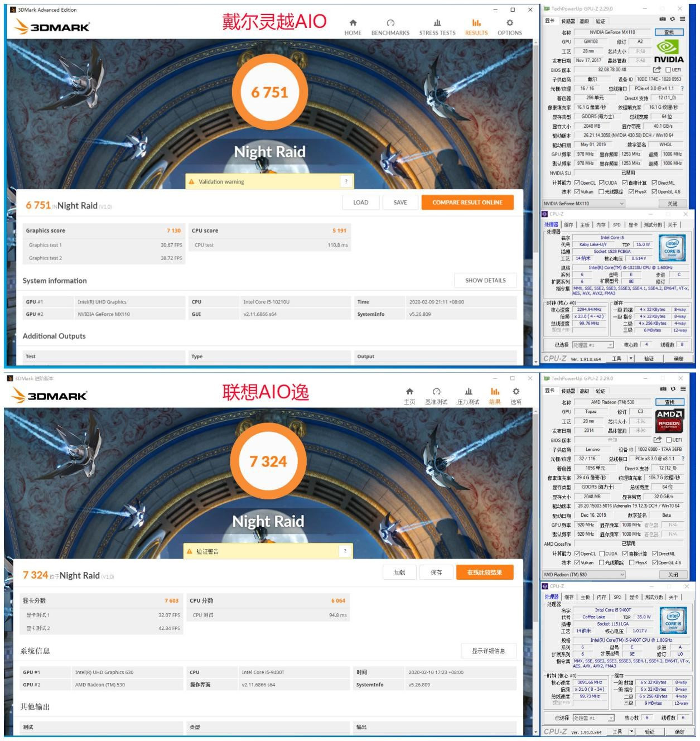Click BIOS export icon in Radeon 530 GPU-Z

click(x=658, y=440)
